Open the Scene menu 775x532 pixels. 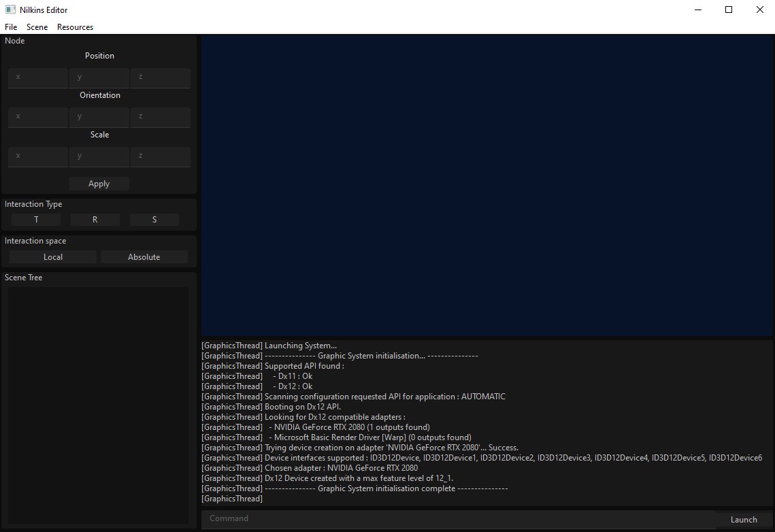(x=37, y=27)
